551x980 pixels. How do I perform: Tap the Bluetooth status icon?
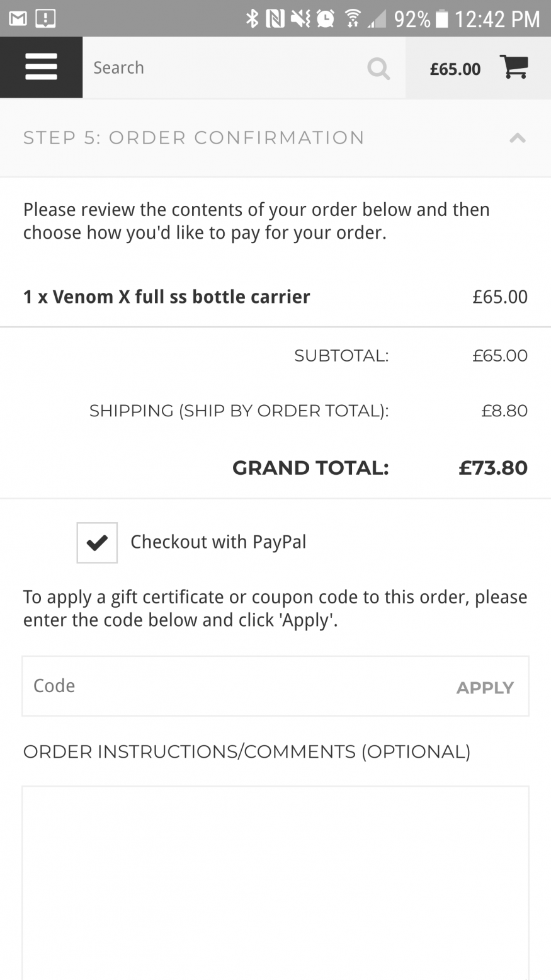252,19
